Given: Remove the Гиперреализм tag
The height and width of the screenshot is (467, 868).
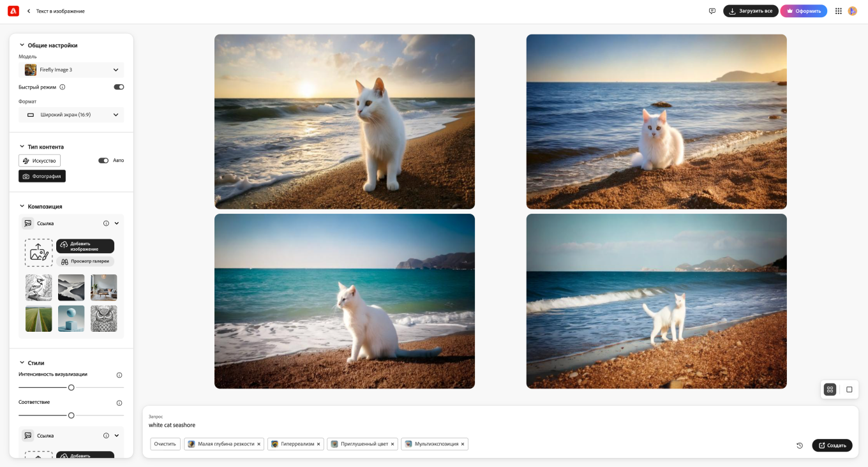Looking at the screenshot, I should point(318,444).
